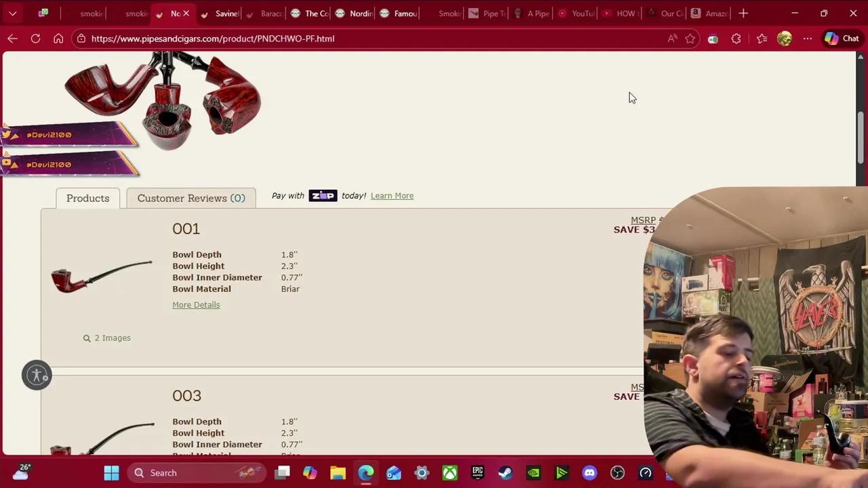Open the favorites list icon

click(x=762, y=39)
